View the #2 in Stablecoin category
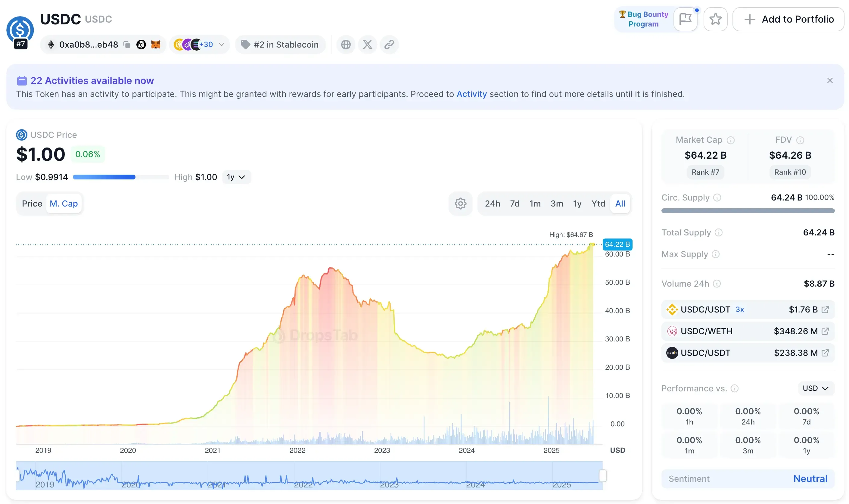Viewport: 849px width, 504px height. [x=280, y=45]
